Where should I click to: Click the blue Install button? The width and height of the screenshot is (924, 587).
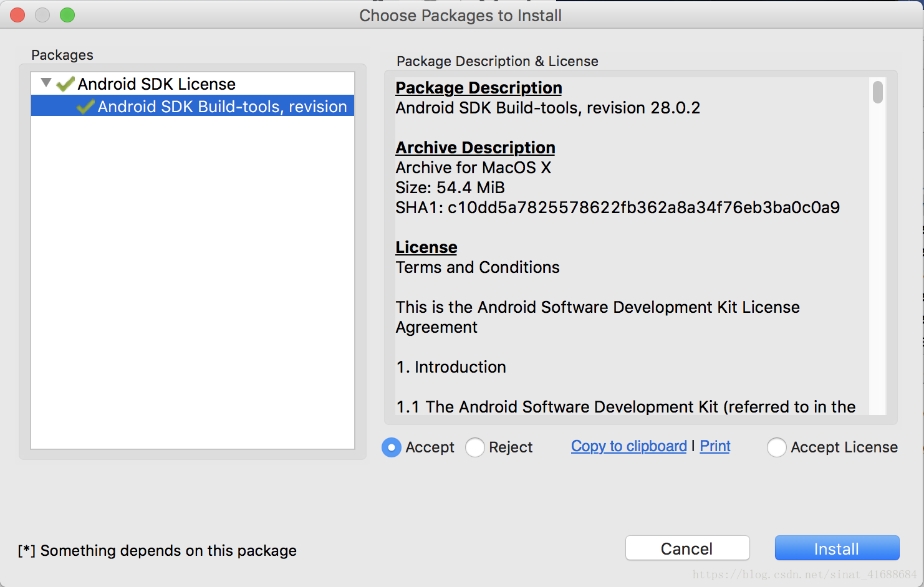pyautogui.click(x=837, y=548)
